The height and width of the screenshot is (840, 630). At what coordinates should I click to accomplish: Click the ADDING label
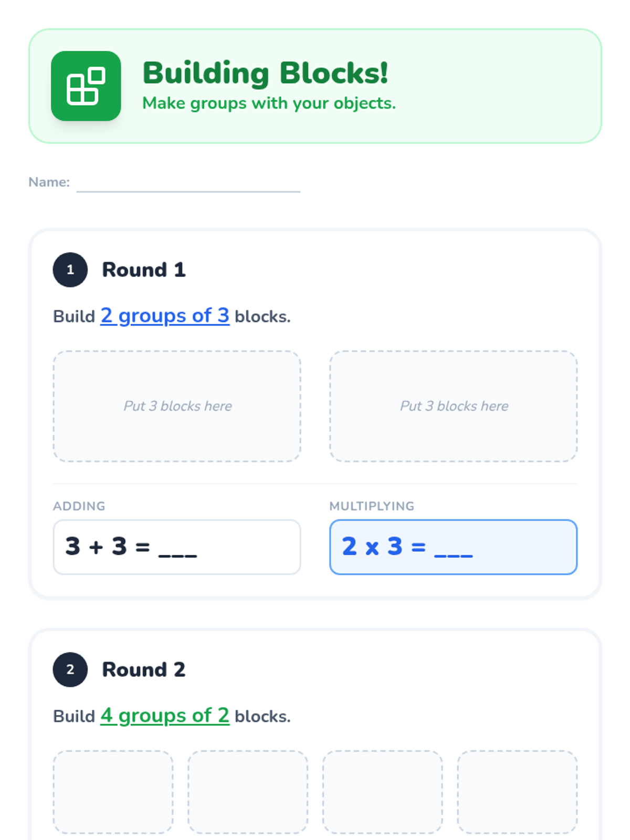79,506
